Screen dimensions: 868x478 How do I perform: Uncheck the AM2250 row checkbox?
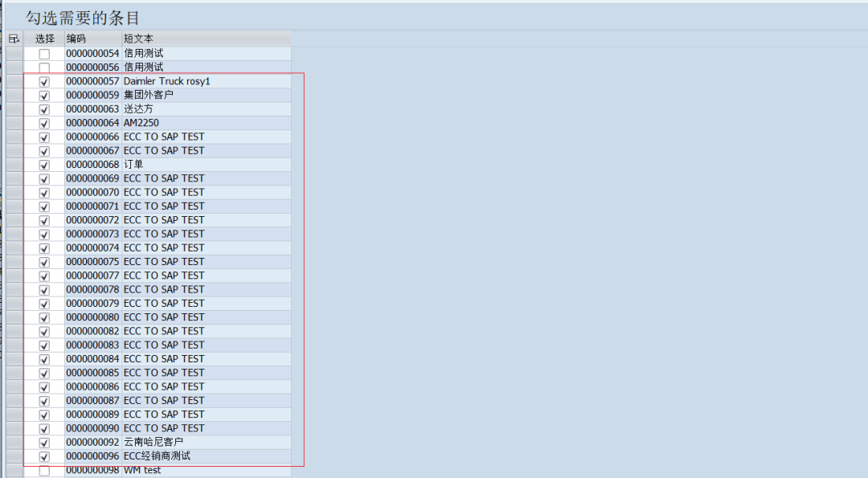pos(44,123)
